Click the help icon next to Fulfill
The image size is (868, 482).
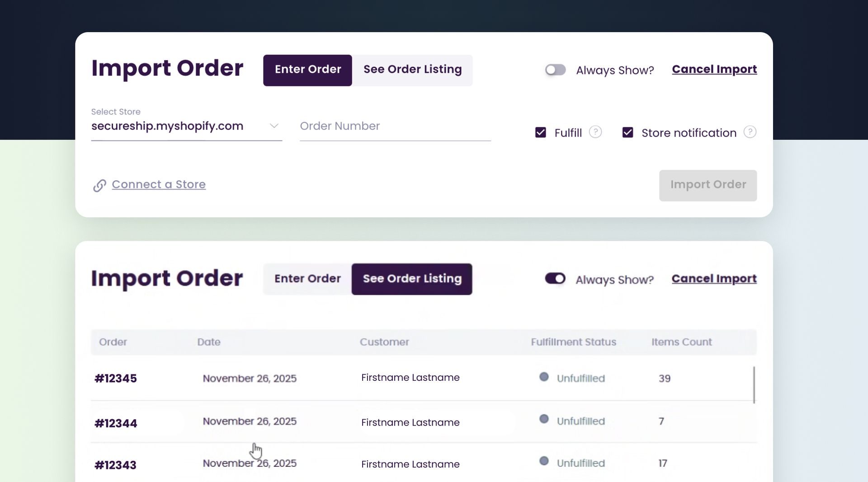coord(596,132)
